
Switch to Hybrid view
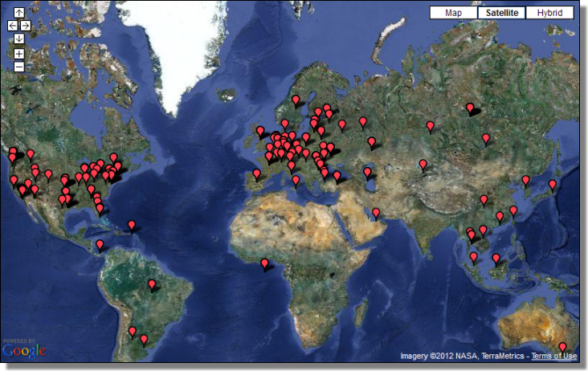click(549, 13)
